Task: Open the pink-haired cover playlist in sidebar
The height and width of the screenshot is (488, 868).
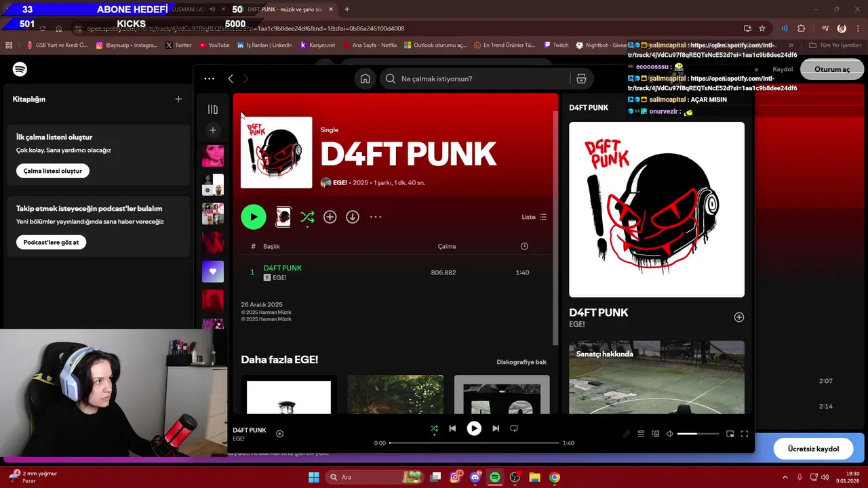Action: tap(213, 156)
